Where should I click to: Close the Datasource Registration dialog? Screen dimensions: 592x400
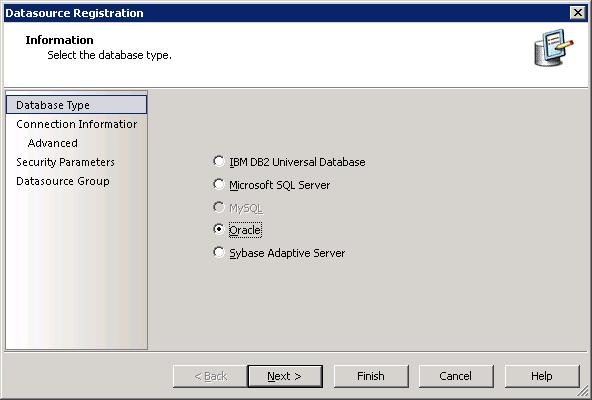[x=578, y=13]
